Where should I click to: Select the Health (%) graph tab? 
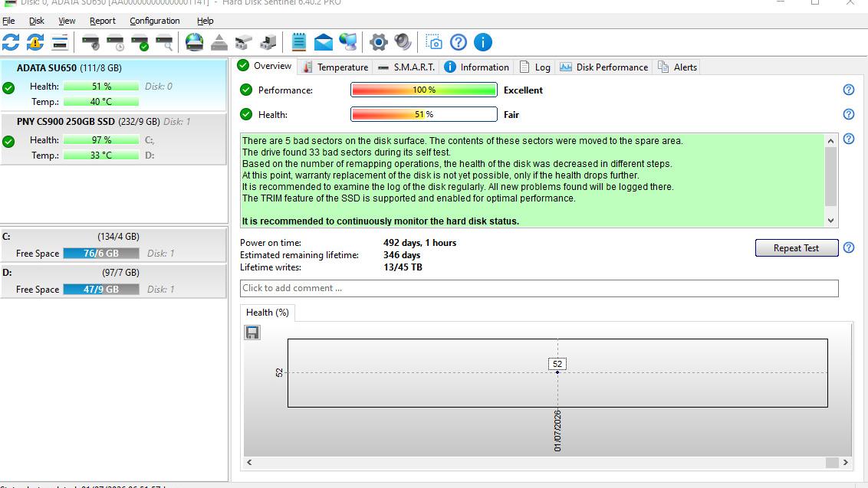[x=268, y=313]
